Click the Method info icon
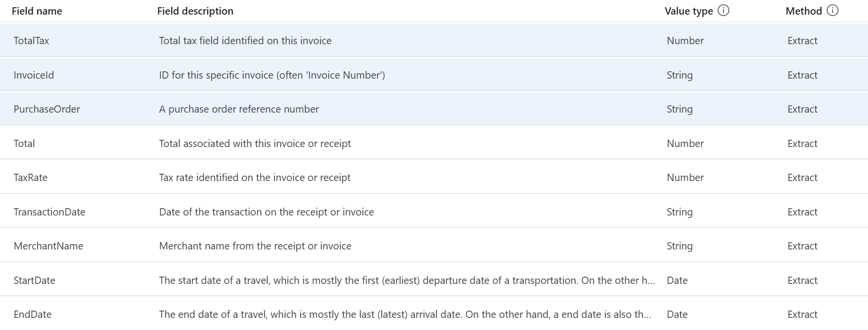Screen dimensions: 868x330 pyautogui.click(x=832, y=11)
